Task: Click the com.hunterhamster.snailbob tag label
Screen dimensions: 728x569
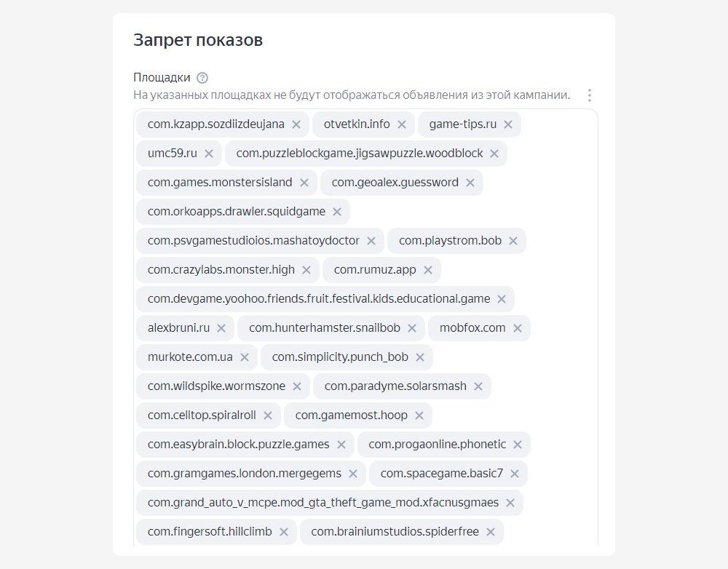Action: coord(325,328)
